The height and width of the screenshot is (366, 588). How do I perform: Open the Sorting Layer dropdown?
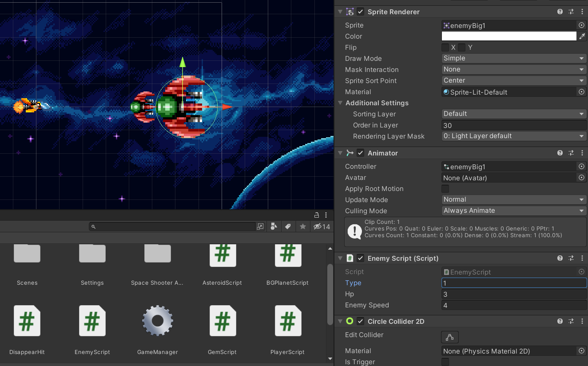[514, 114]
